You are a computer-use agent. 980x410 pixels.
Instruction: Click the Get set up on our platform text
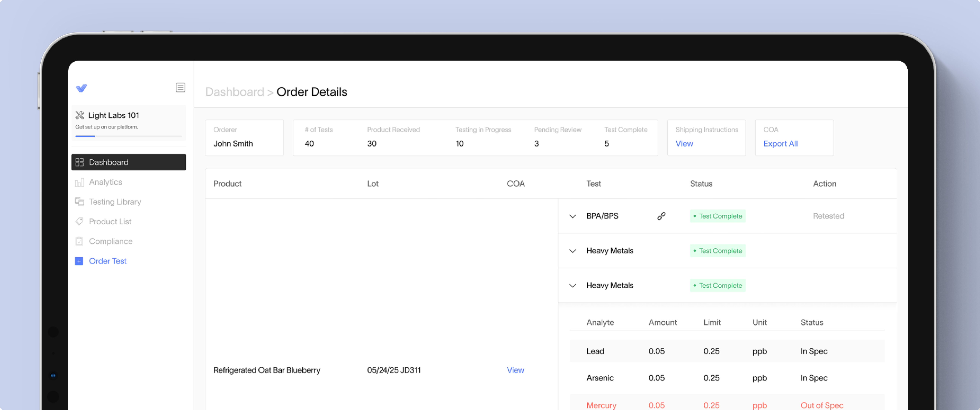[x=106, y=127]
